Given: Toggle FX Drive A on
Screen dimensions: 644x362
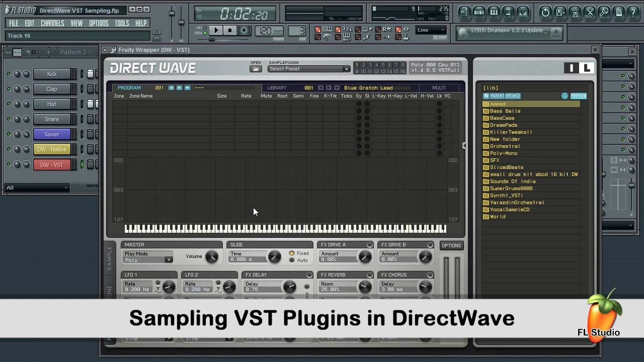Looking at the screenshot, I should pos(370,245).
